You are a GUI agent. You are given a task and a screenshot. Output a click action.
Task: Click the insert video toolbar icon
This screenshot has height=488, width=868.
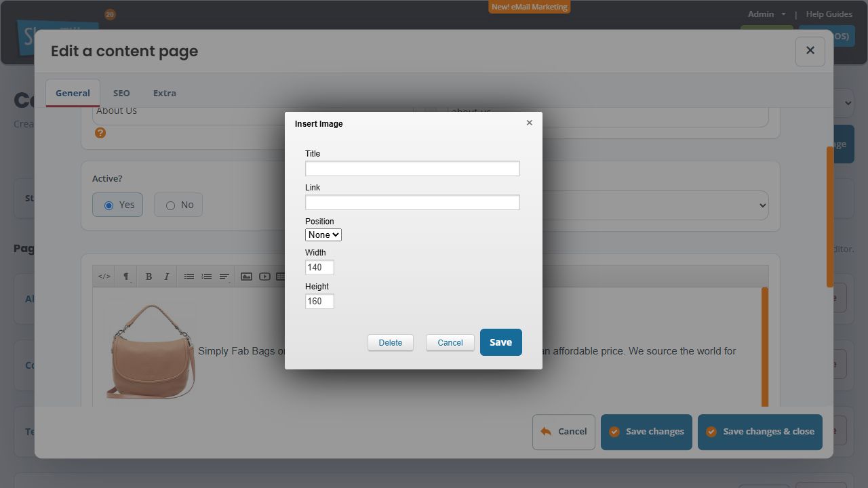pyautogui.click(x=264, y=277)
